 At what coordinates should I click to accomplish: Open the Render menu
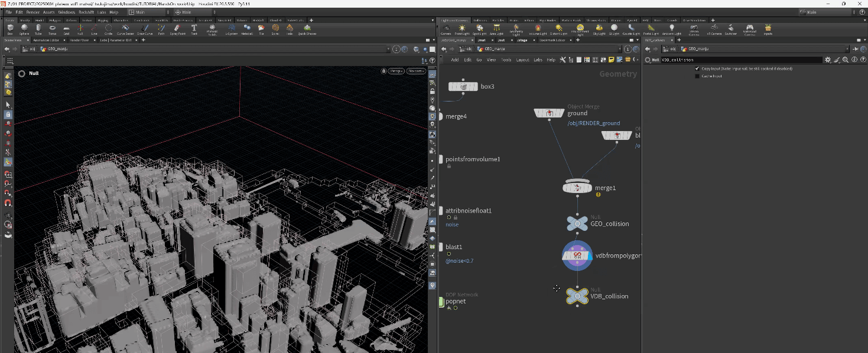(32, 12)
